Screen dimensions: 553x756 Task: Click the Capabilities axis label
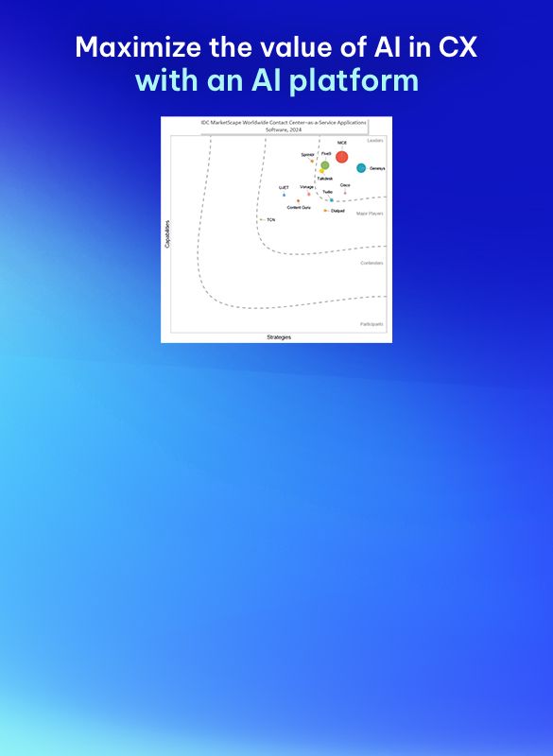167,234
